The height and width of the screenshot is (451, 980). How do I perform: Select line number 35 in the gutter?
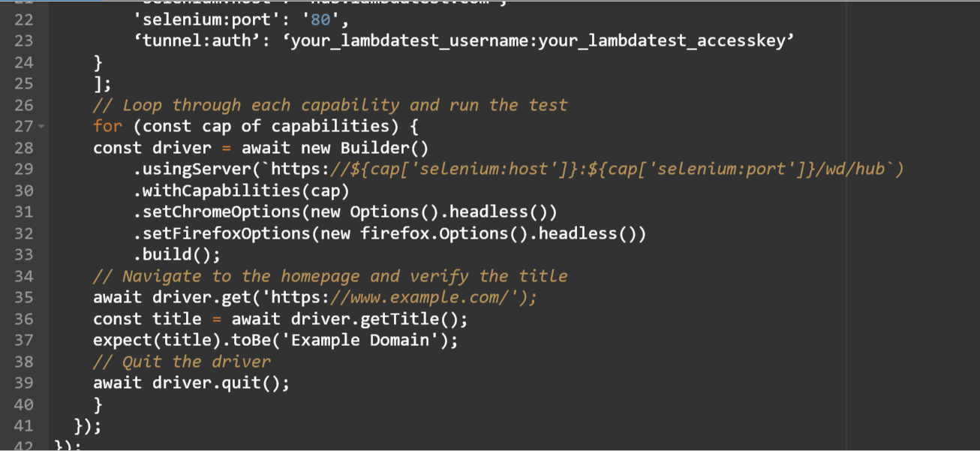[x=23, y=297]
